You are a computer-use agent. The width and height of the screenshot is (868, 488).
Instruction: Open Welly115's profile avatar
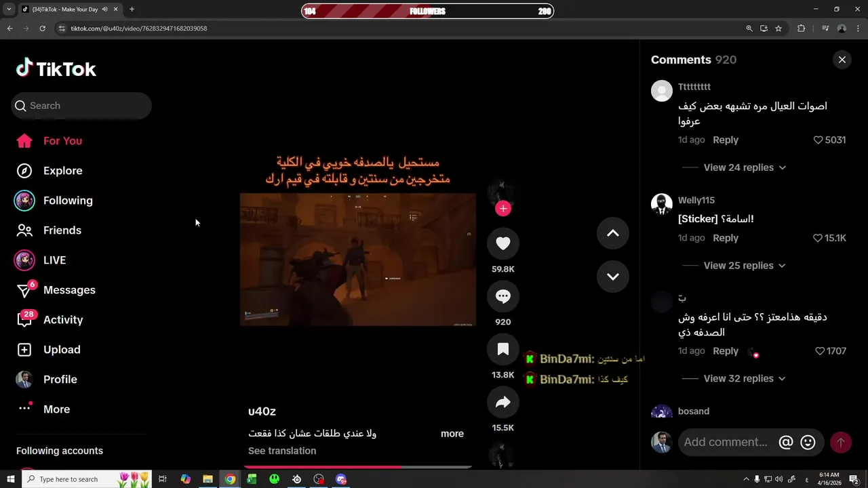662,204
